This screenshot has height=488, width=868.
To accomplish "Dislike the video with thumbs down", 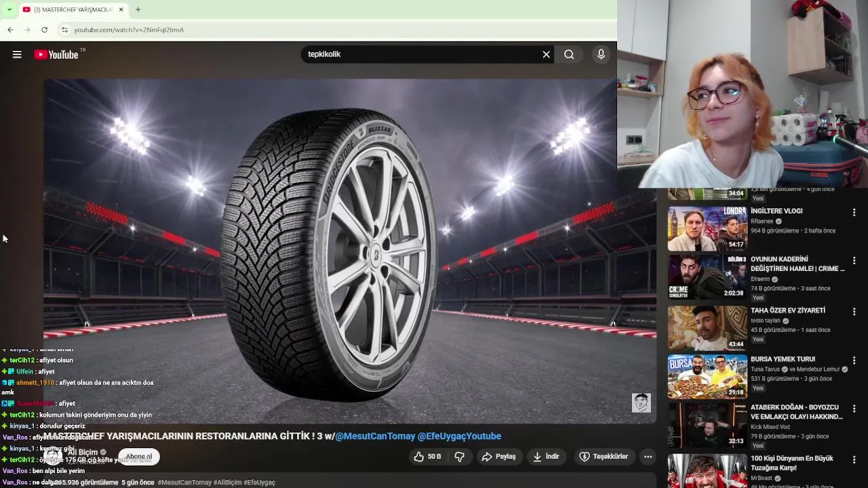I will pyautogui.click(x=460, y=457).
